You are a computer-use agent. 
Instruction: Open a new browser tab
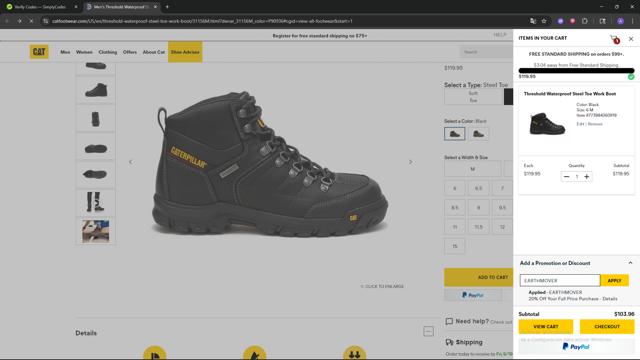(167, 7)
